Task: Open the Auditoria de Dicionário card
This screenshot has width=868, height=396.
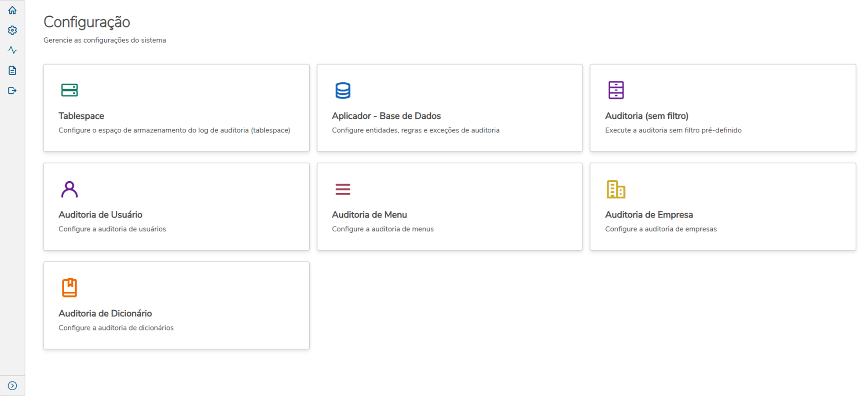Action: point(176,305)
